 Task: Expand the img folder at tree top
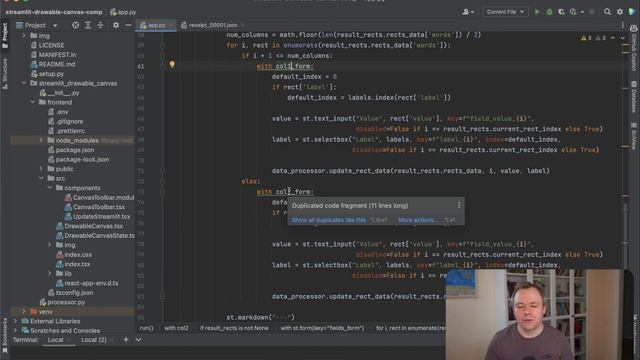(x=24, y=36)
